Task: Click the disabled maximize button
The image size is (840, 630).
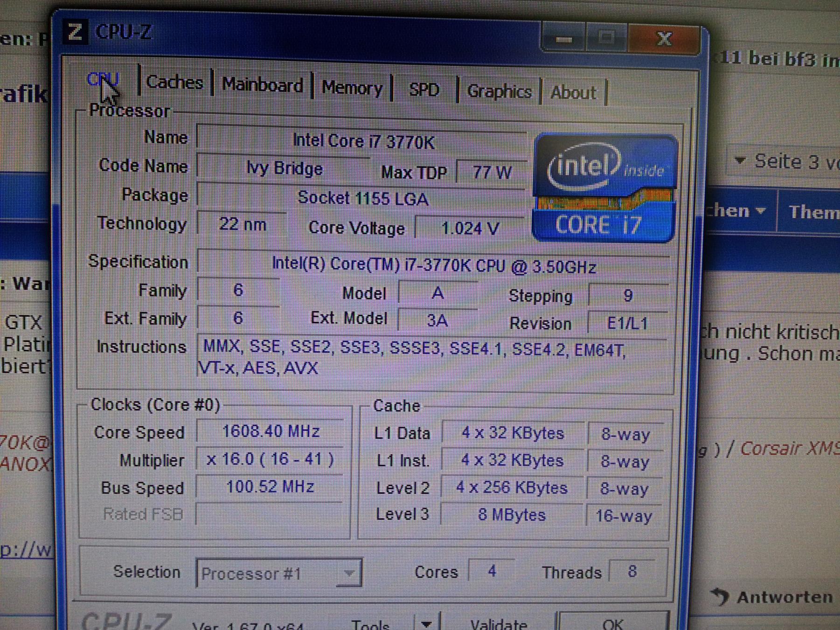Action: tap(606, 38)
